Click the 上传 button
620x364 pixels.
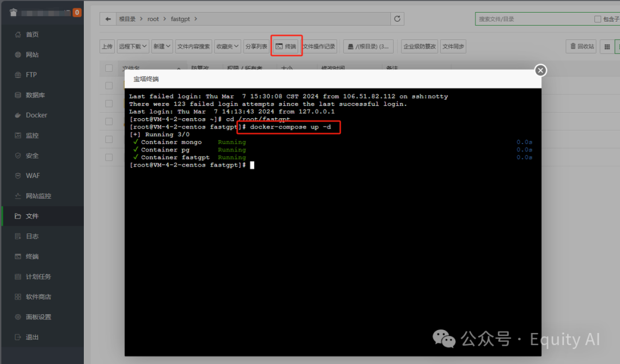107,47
